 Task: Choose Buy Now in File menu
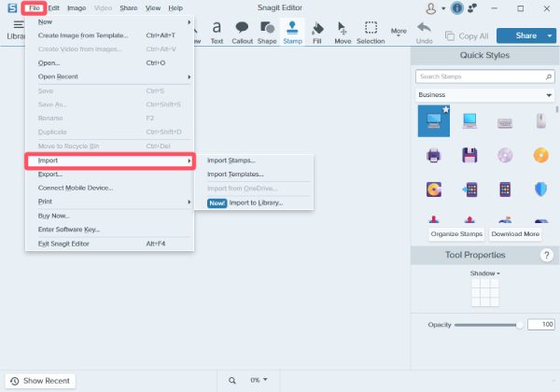click(109, 216)
